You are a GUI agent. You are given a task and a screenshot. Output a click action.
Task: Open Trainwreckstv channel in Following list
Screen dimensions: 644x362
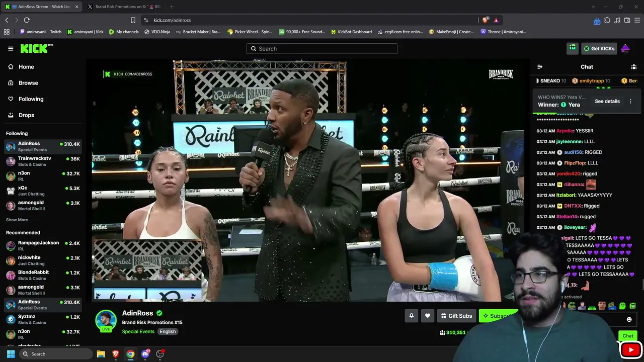(x=43, y=161)
